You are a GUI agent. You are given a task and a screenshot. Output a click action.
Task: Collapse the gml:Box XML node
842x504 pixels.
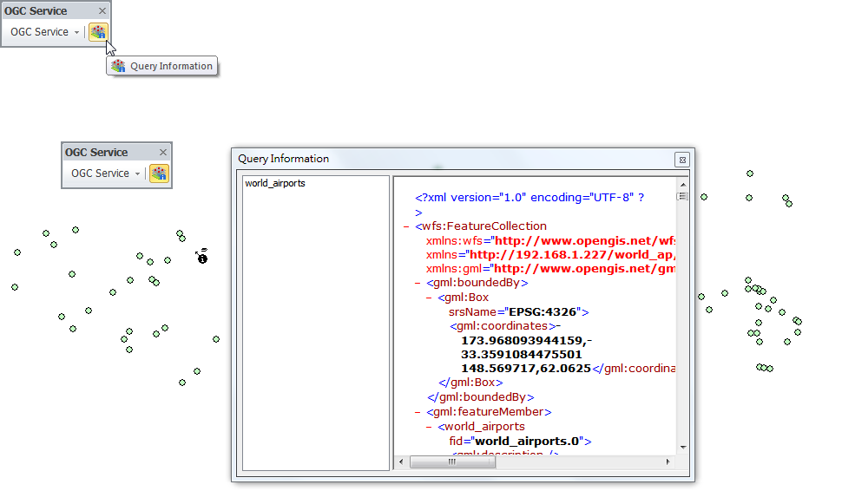point(430,298)
